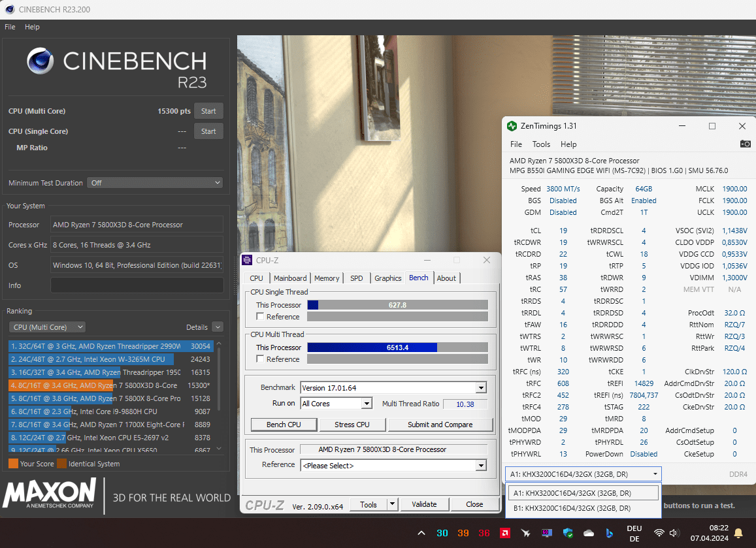Click the Cinebench Info input field
The width and height of the screenshot is (756, 548).
pos(137,285)
